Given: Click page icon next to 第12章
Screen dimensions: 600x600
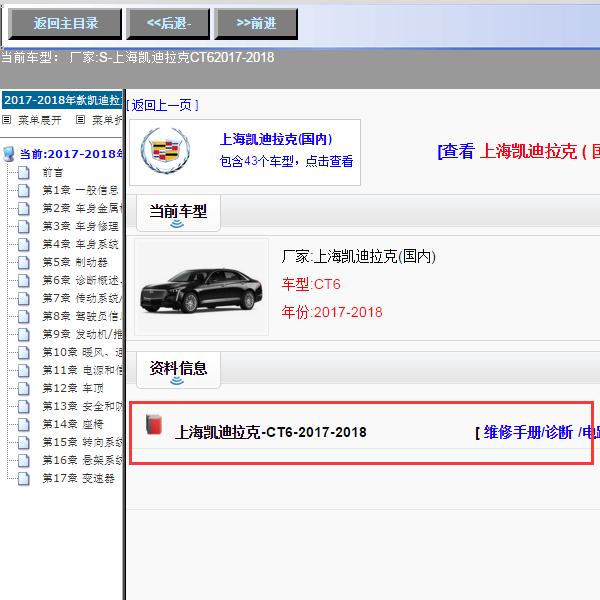Looking at the screenshot, I should (x=24, y=388).
